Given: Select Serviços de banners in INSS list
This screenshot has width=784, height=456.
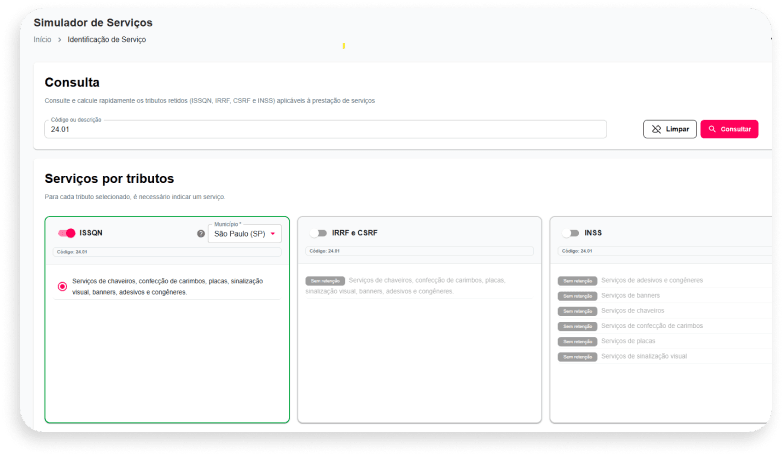Looking at the screenshot, I should (630, 296).
